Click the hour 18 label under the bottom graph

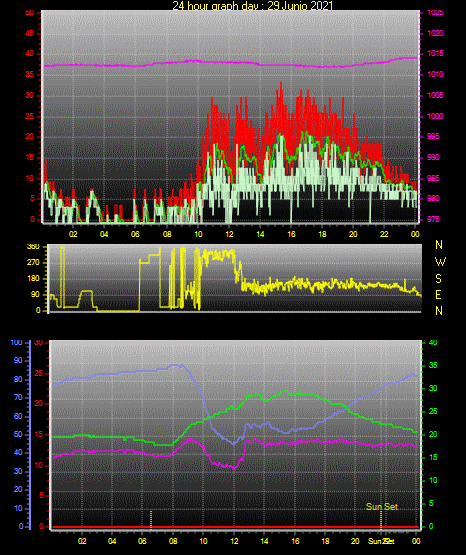(325, 541)
